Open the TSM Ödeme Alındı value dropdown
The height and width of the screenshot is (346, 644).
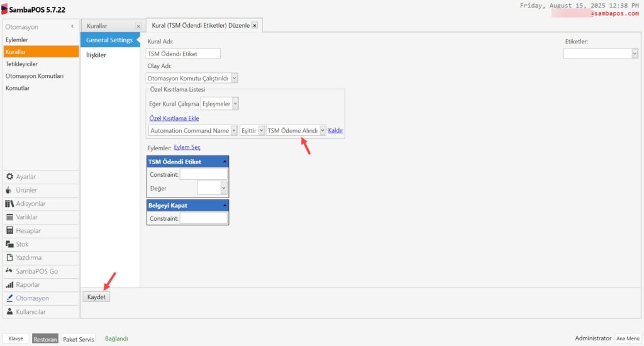[x=323, y=131]
